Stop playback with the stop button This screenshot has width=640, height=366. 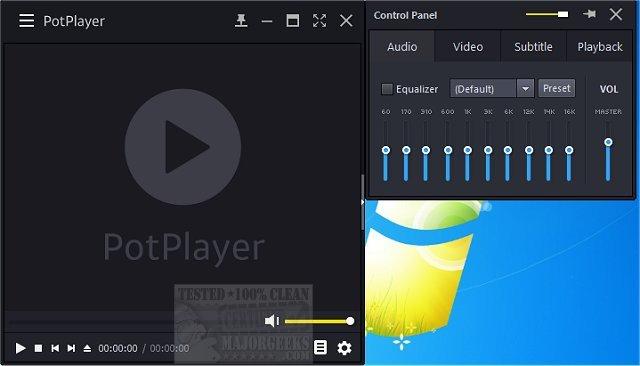pyautogui.click(x=38, y=348)
